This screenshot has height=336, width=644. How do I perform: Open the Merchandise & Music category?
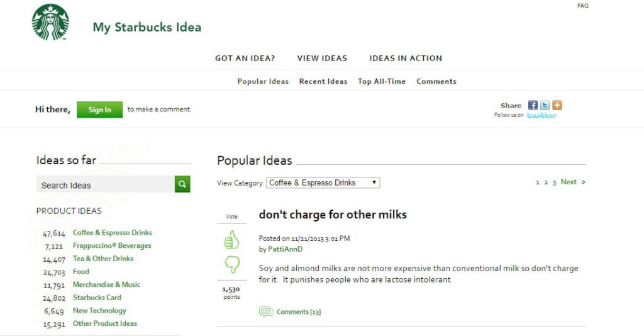[106, 284]
